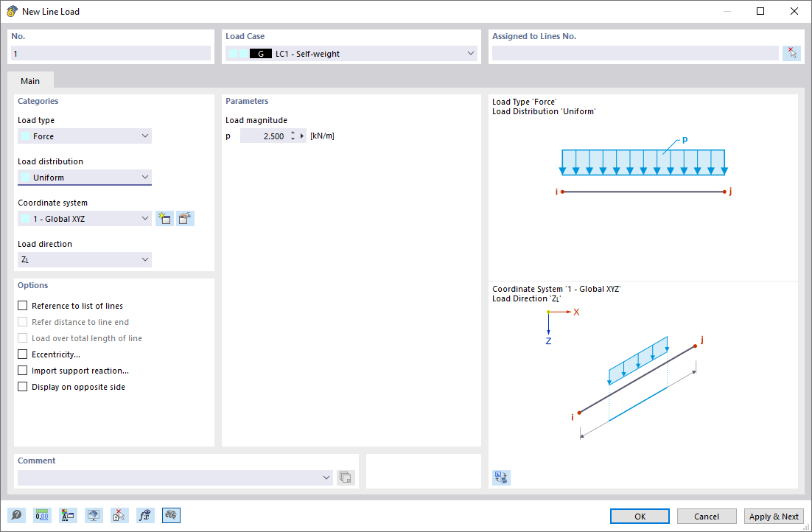Open the Load Case dropdown
Image resolution: width=812 pixels, height=532 pixels.
(x=351, y=53)
